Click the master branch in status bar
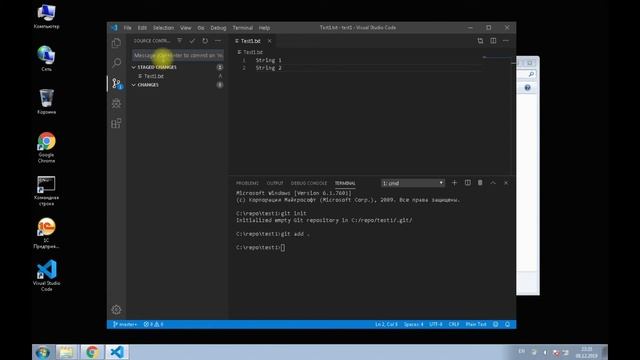The width and height of the screenshot is (640, 360). tap(125, 324)
